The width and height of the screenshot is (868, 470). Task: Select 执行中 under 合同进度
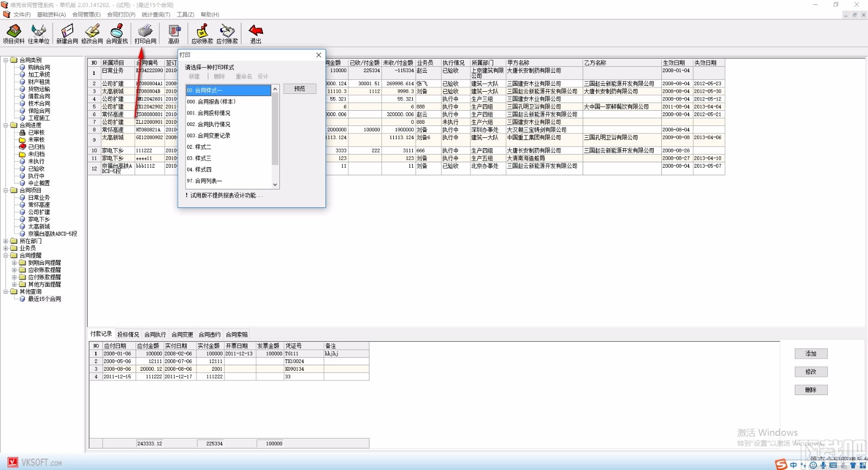coord(36,176)
